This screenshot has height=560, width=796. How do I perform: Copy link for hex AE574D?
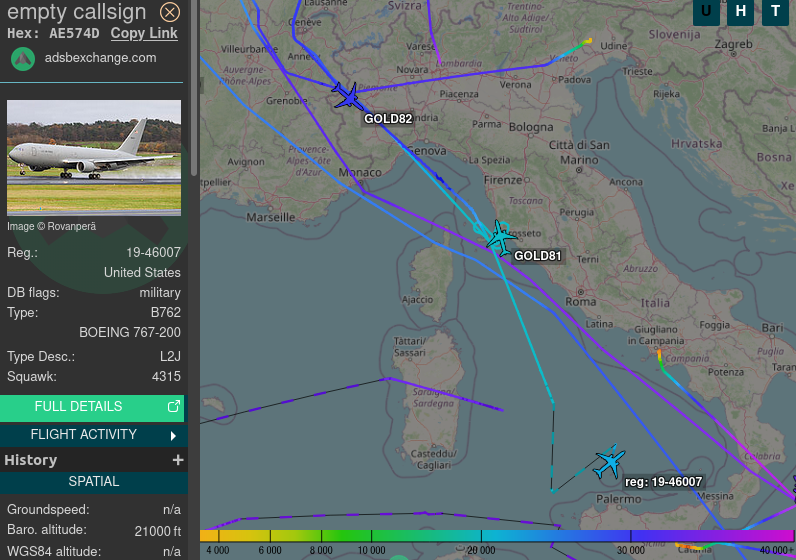pyautogui.click(x=144, y=33)
